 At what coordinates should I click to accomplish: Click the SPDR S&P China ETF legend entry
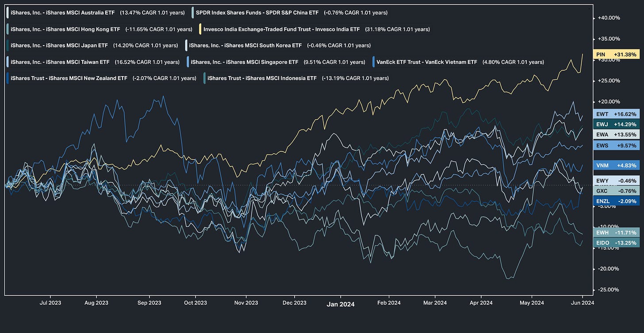pyautogui.click(x=291, y=13)
